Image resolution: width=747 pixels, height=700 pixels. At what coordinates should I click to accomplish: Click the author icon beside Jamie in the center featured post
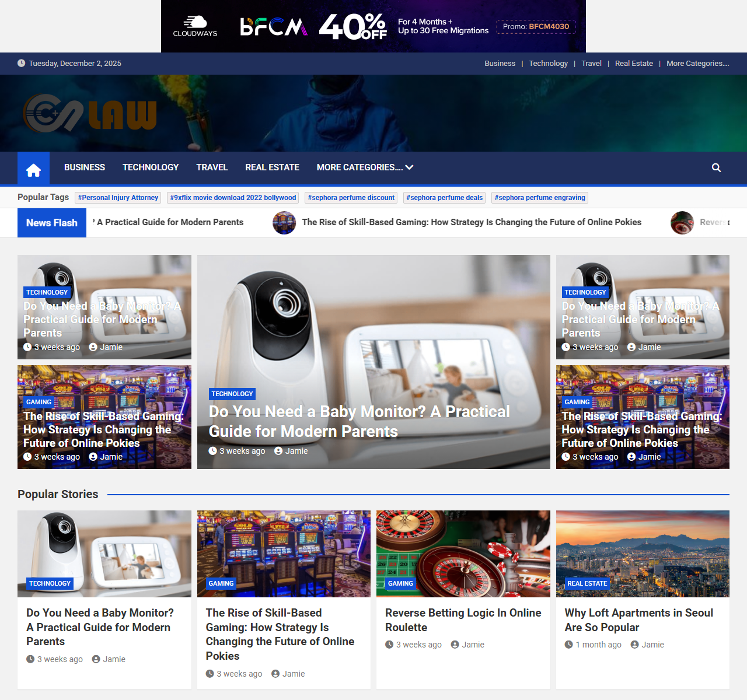click(x=278, y=451)
